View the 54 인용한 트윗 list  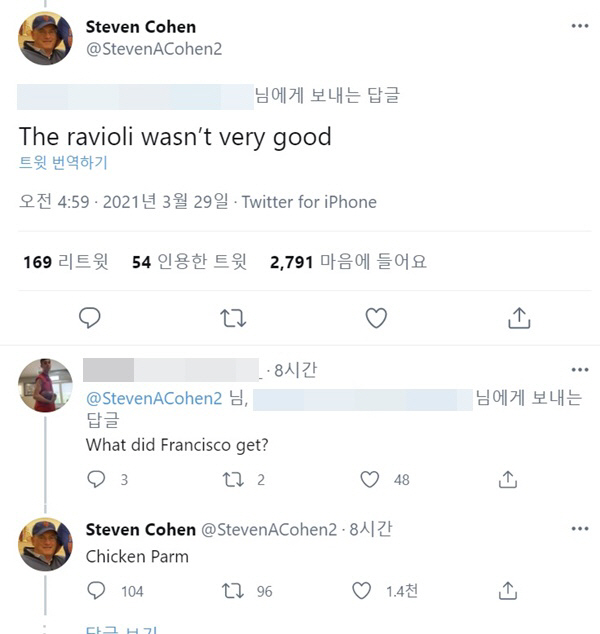(189, 262)
